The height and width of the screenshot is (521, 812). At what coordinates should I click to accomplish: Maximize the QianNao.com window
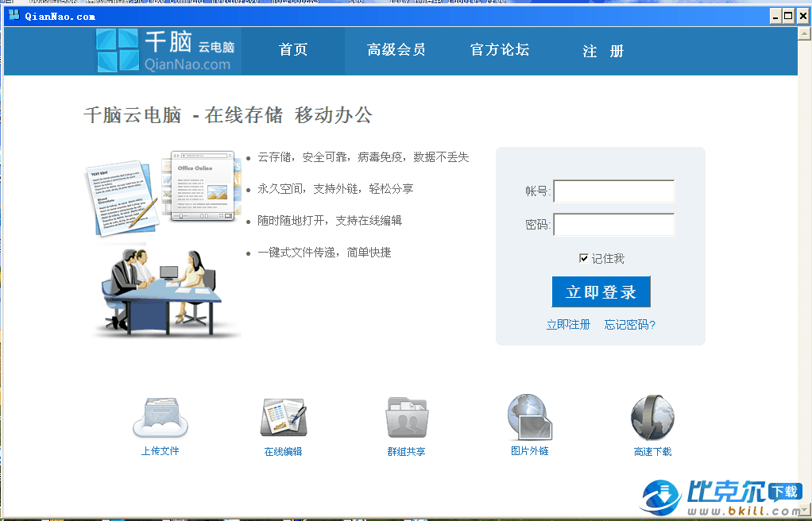(x=788, y=17)
